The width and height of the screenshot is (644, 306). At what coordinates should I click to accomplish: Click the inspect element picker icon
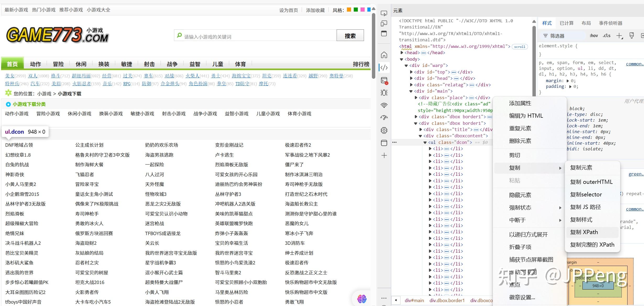pos(384,13)
